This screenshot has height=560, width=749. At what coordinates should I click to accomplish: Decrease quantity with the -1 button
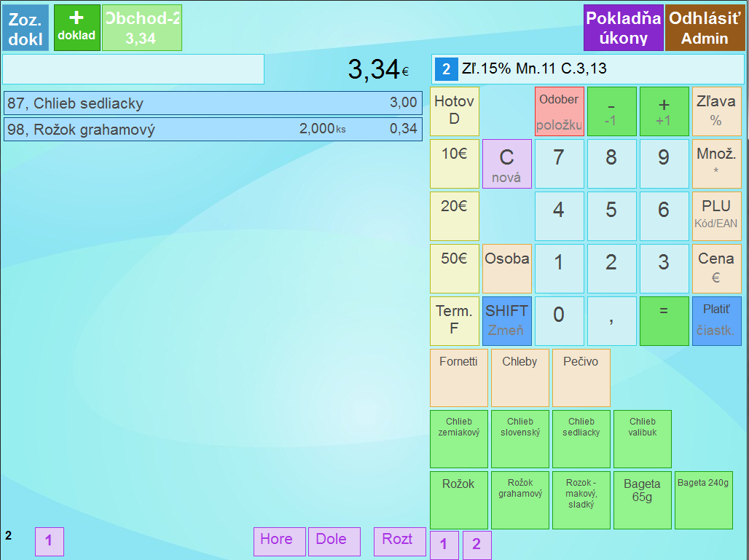[x=611, y=111]
